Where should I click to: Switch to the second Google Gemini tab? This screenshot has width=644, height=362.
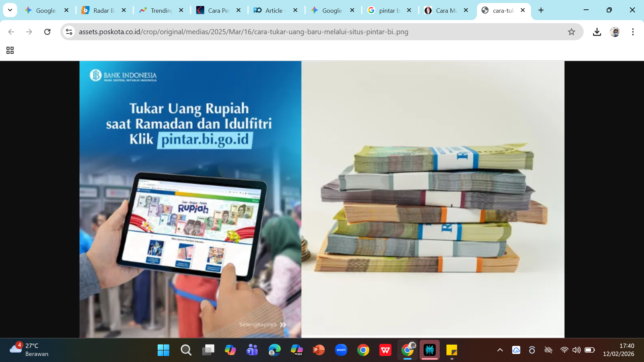331,10
